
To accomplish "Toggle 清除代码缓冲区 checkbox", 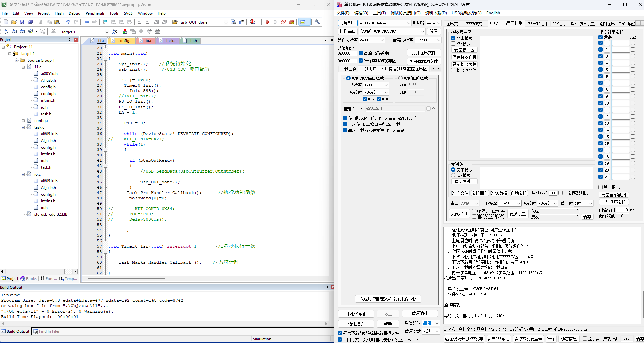I will 361,53.
